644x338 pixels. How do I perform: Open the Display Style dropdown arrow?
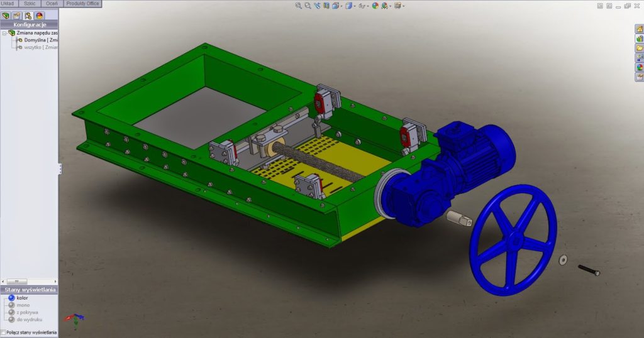point(355,6)
